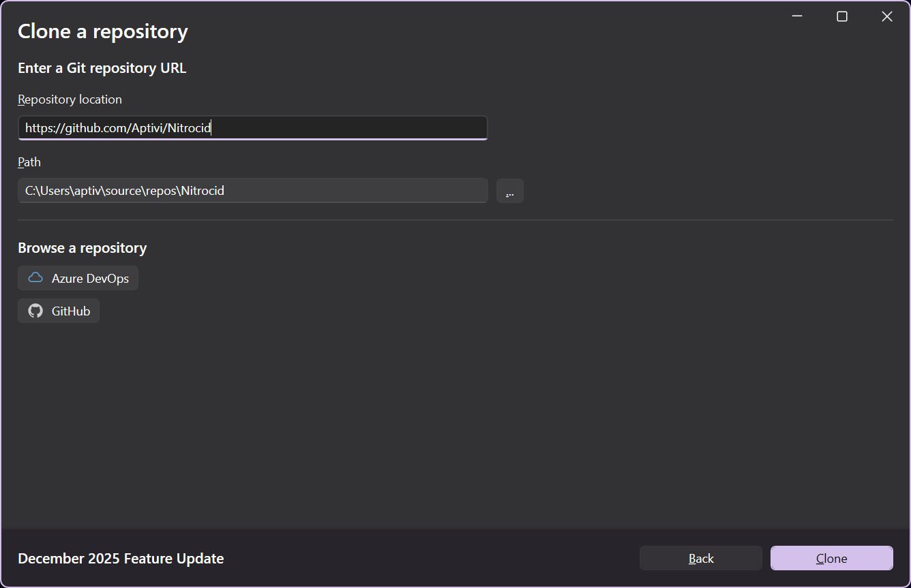
Task: Click the Azure DevOps cloud icon
Action: pyautogui.click(x=35, y=278)
